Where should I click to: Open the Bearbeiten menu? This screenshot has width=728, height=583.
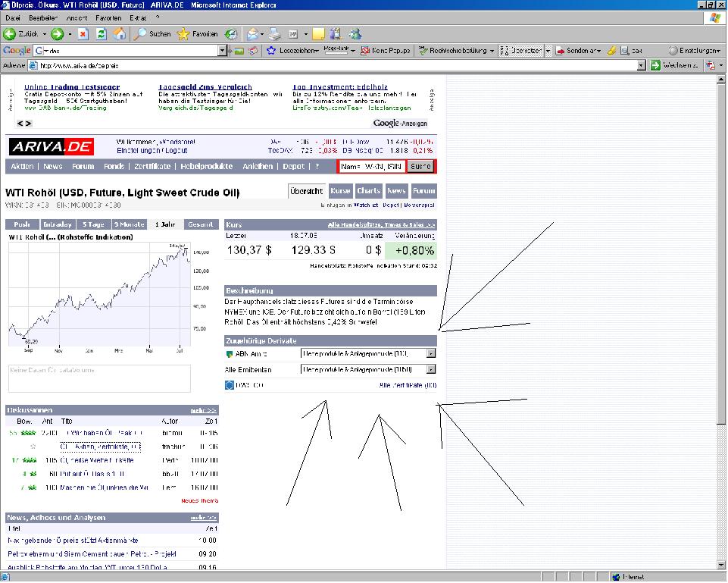(x=43, y=18)
